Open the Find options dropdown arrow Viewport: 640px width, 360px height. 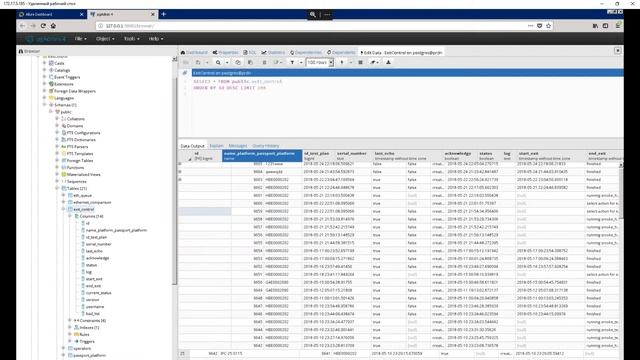point(227,62)
